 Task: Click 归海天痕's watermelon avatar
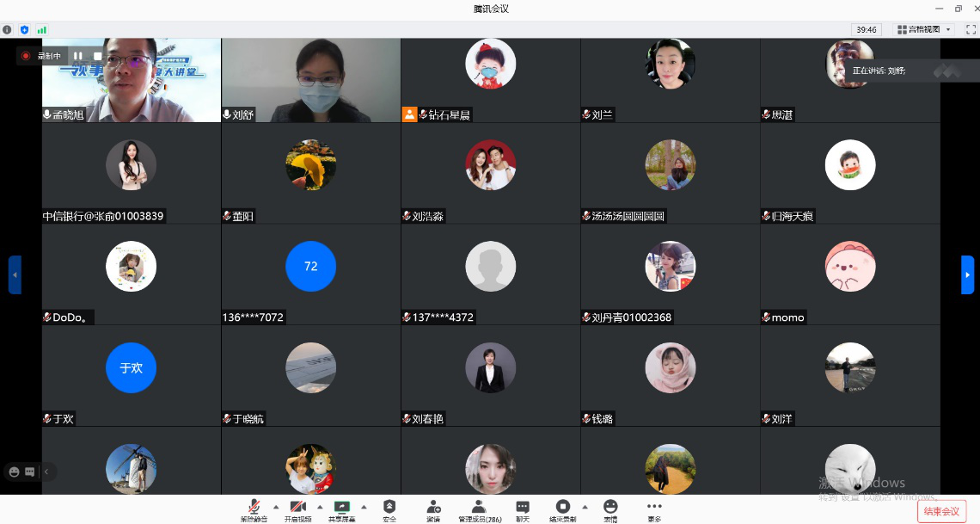pyautogui.click(x=850, y=165)
